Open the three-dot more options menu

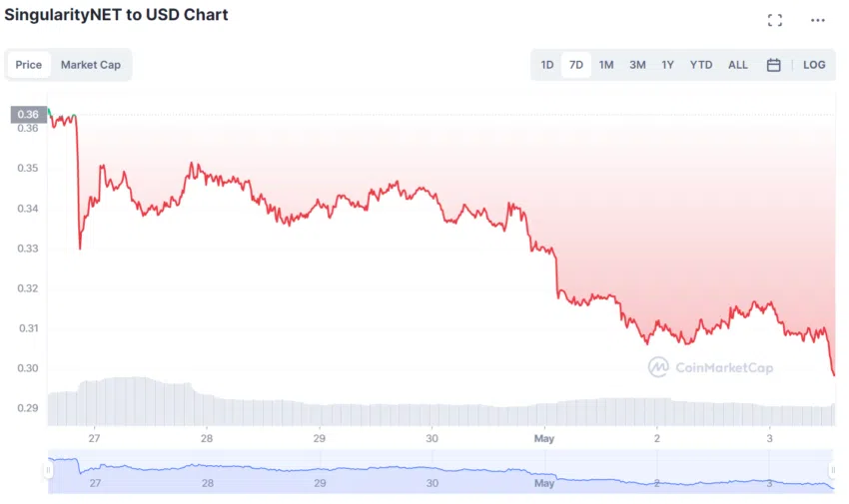click(x=818, y=21)
